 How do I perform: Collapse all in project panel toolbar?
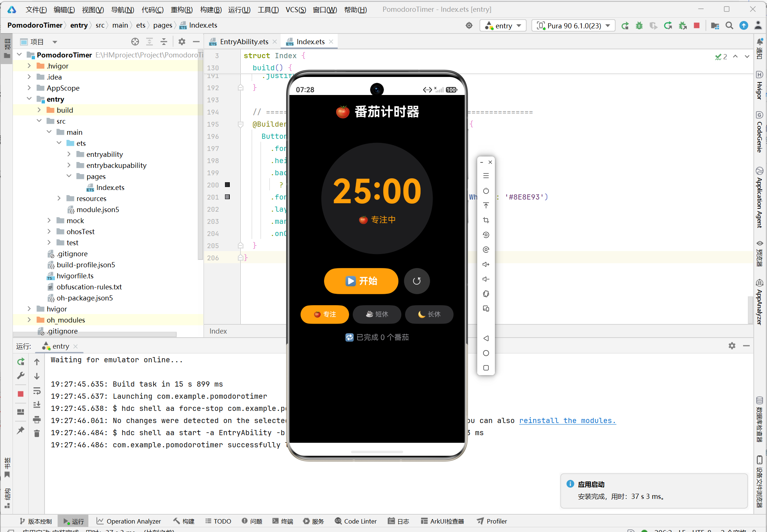tap(164, 42)
